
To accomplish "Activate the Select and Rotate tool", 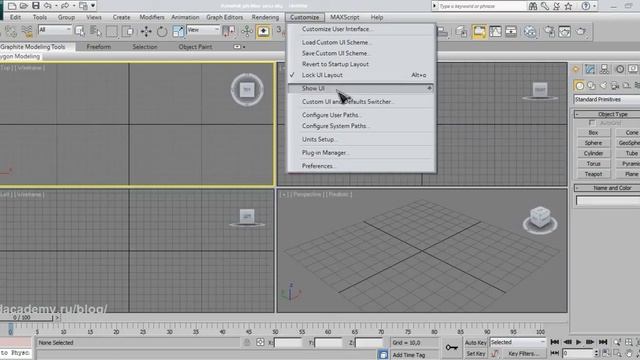I will point(162,31).
